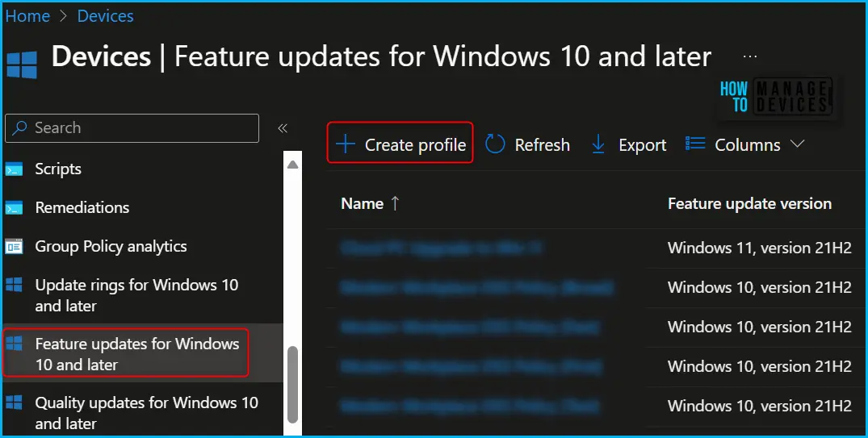Screen dimensions: 868x438
Task: Sort by Name column header
Action: click(363, 203)
